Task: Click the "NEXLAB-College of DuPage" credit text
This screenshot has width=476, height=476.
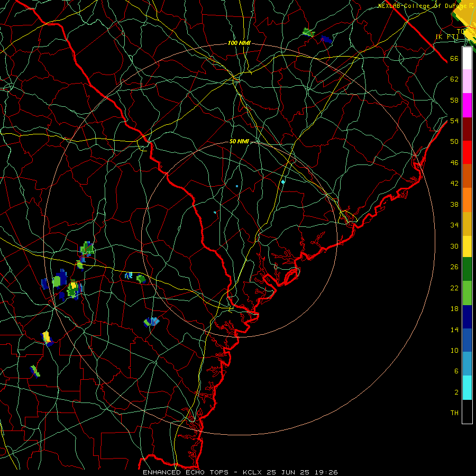Action: (x=423, y=6)
